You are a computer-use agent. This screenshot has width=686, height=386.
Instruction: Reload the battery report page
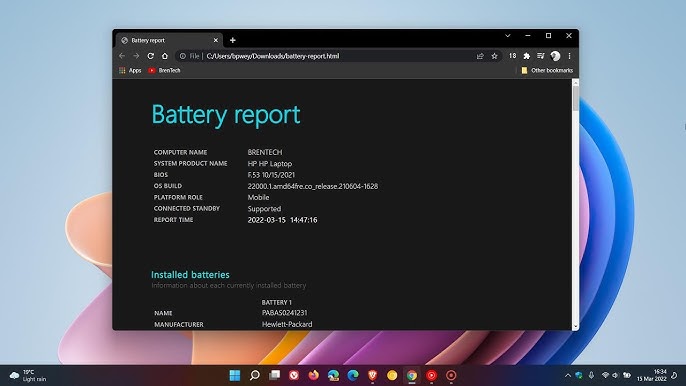click(x=150, y=56)
